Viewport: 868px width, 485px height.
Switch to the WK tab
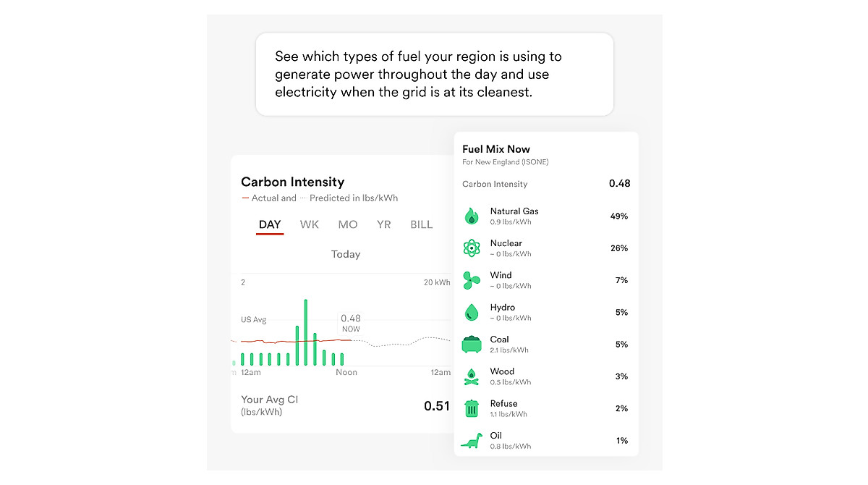click(310, 224)
